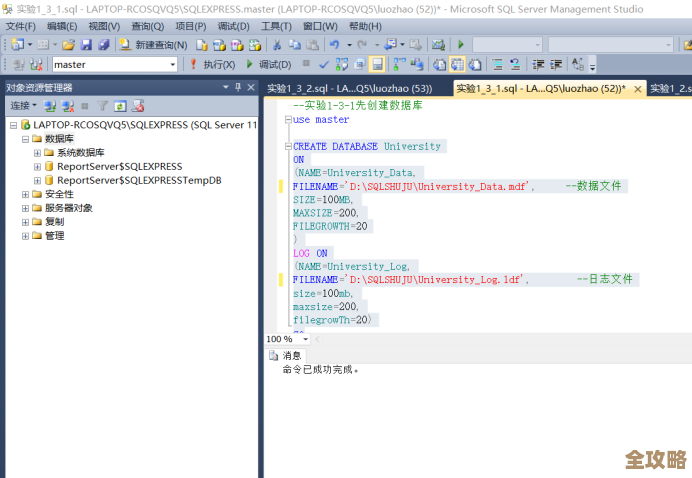
Task: Save the current query with disk icon
Action: pos(86,45)
